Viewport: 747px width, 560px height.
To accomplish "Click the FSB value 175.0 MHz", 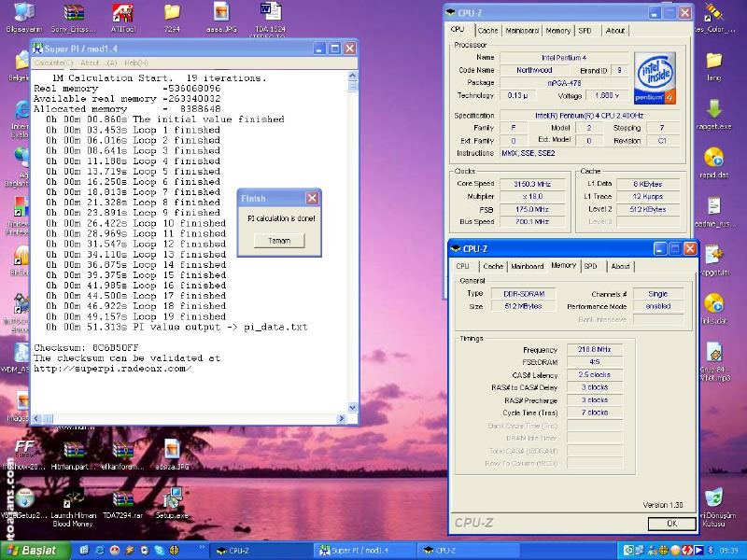I will tap(532, 209).
